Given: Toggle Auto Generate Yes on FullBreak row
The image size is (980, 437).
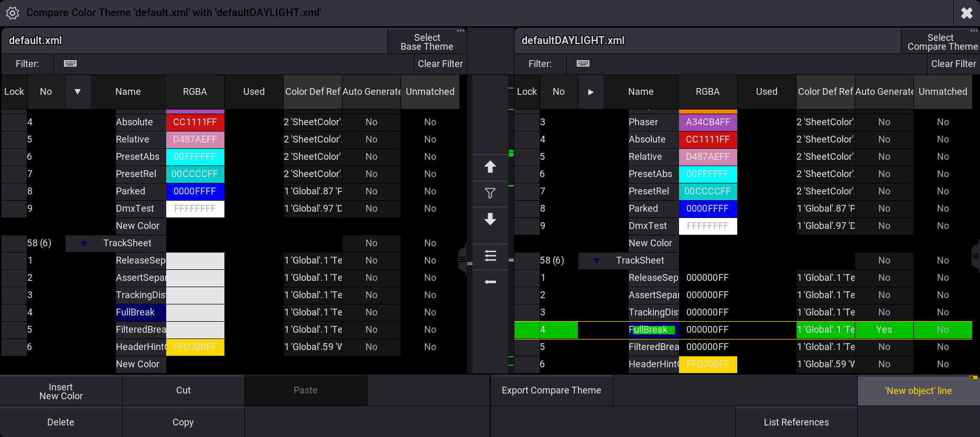Looking at the screenshot, I should [x=884, y=330].
